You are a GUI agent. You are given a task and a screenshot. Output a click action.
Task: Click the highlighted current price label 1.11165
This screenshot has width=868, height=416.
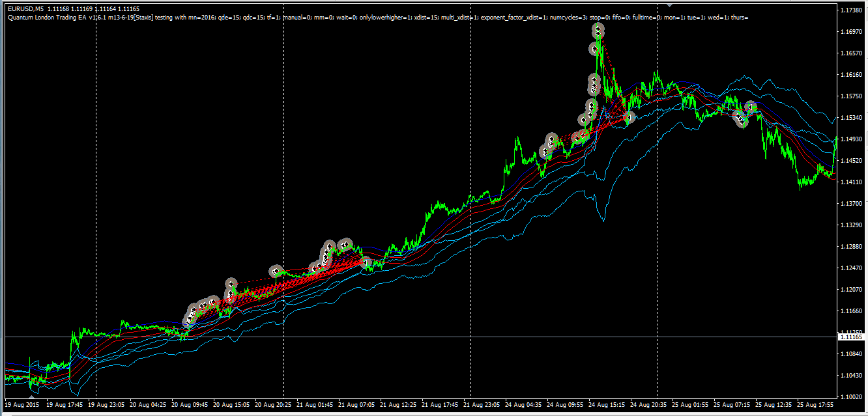pyautogui.click(x=852, y=337)
